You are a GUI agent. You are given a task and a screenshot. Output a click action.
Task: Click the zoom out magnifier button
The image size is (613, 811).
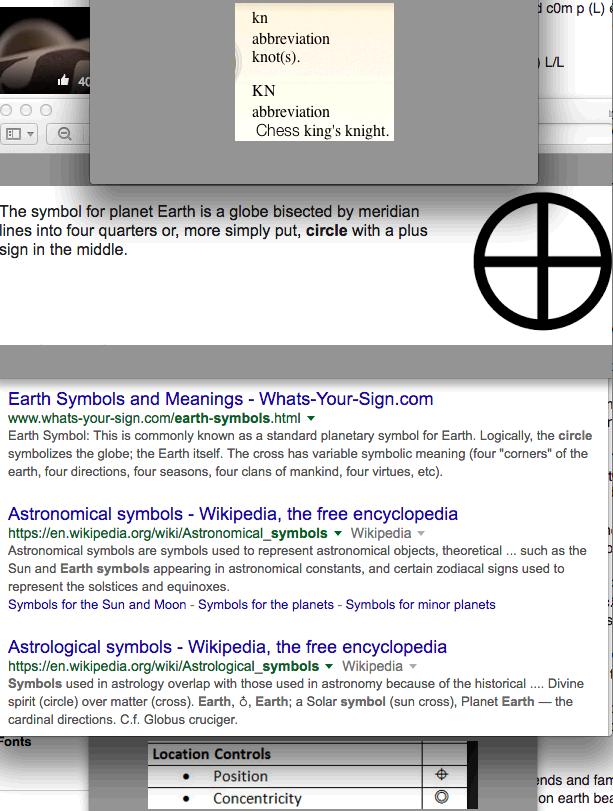[x=65, y=134]
